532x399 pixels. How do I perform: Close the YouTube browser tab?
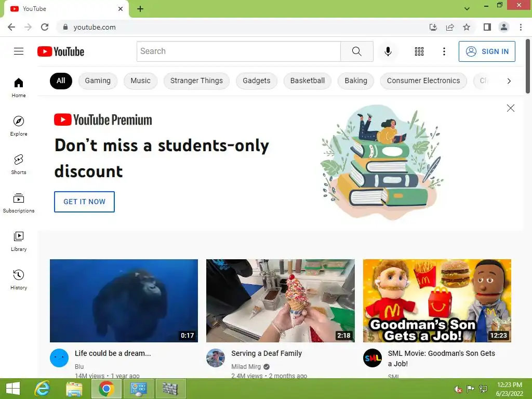tap(121, 9)
